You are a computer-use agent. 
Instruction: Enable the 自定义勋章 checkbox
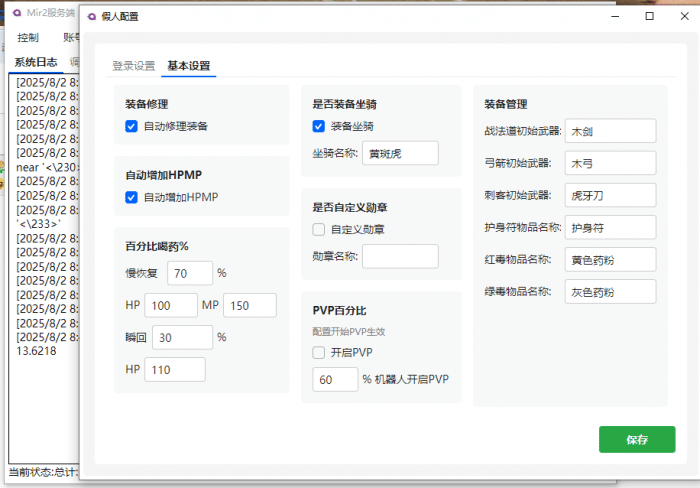(318, 229)
